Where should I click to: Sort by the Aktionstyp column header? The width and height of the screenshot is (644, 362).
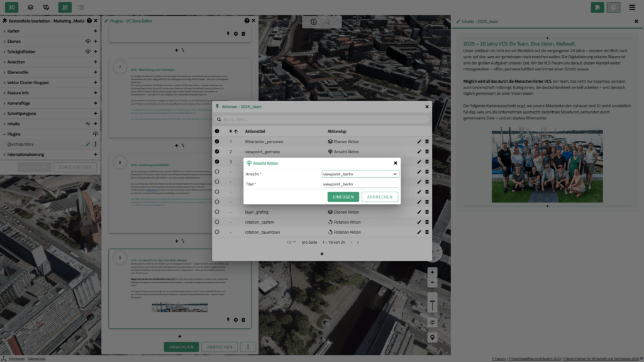point(337,131)
